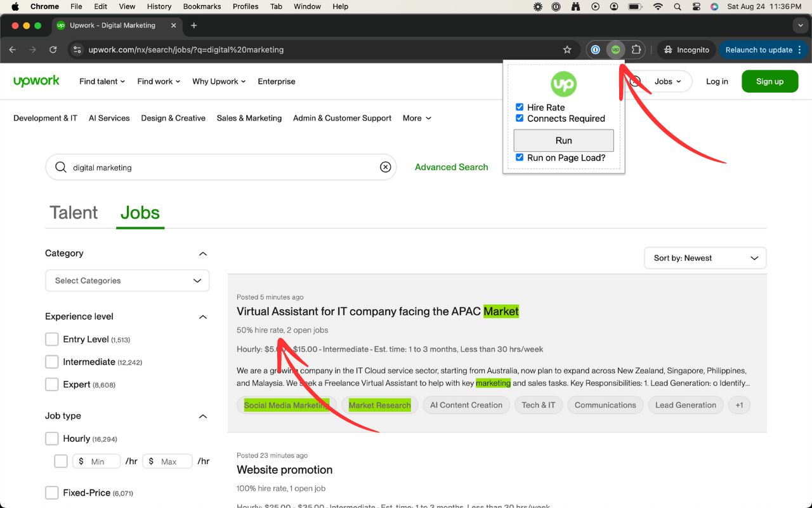
Task: Click the play-circle menu bar icon
Action: pyautogui.click(x=595, y=6)
